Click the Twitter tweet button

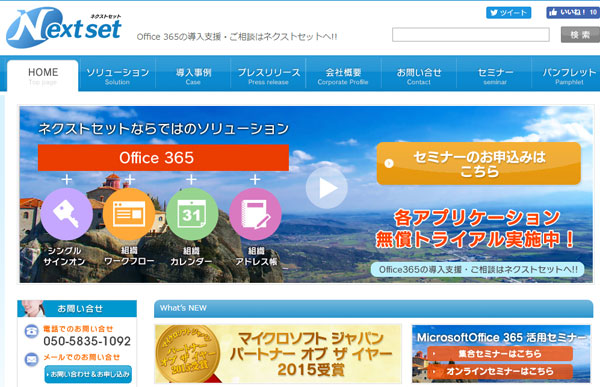coord(509,13)
